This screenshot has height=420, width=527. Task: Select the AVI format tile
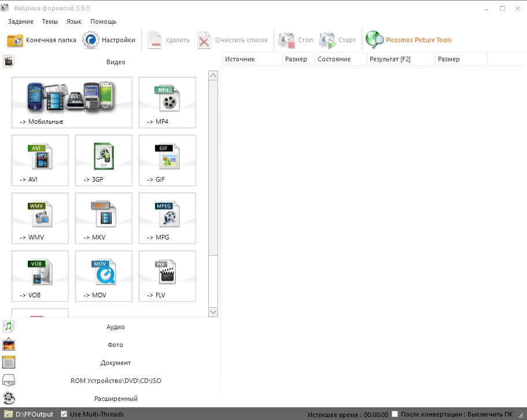click(40, 160)
